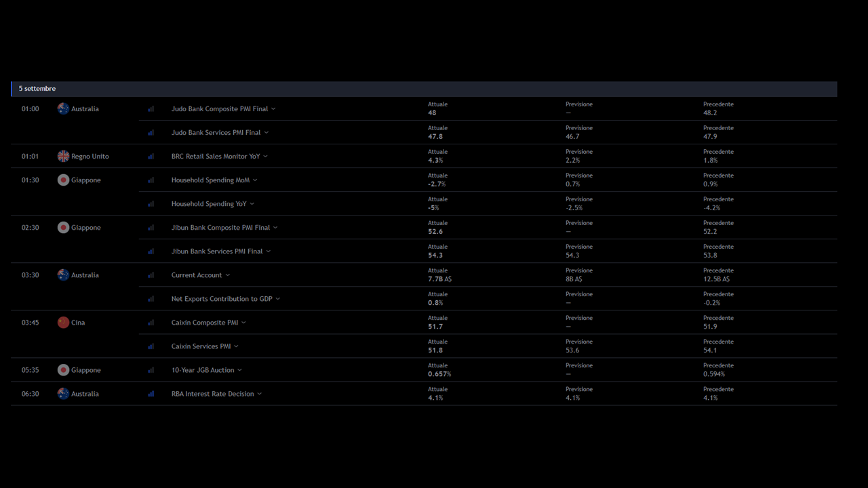Click importance bars icon for Caixin Composite PMI
Viewport: 868px width, 488px height.
tap(151, 323)
